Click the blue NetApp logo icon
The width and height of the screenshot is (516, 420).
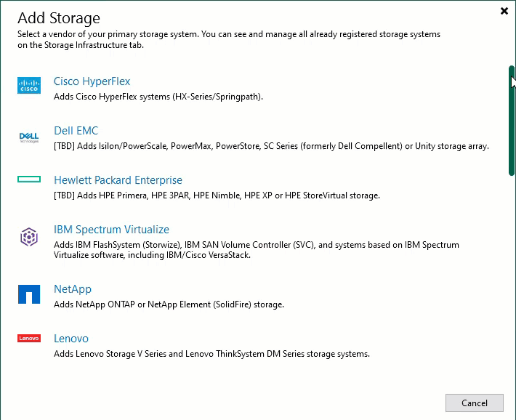[x=29, y=294]
